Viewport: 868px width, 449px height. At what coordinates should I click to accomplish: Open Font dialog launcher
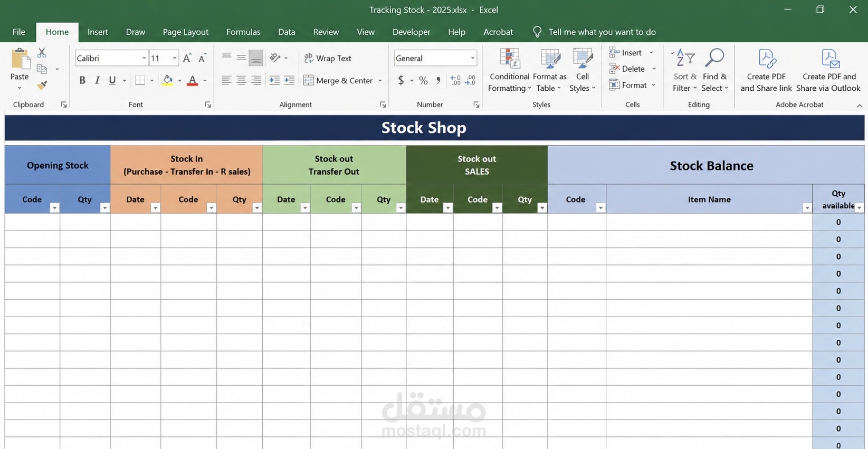208,104
